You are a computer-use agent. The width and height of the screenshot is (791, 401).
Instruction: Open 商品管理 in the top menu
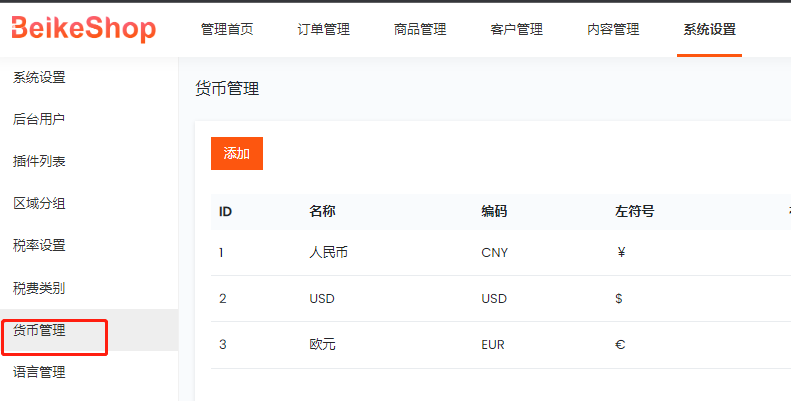coord(420,29)
